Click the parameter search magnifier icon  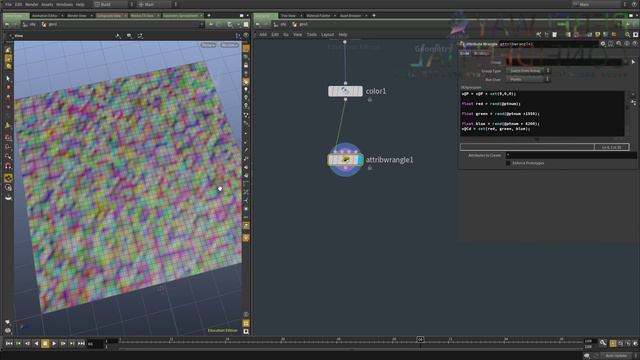click(619, 44)
